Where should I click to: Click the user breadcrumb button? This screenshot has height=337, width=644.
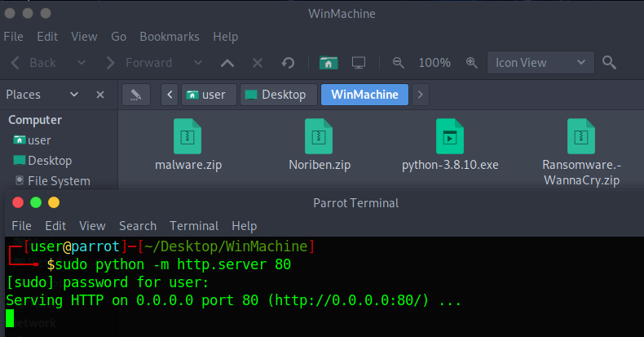[x=206, y=95]
